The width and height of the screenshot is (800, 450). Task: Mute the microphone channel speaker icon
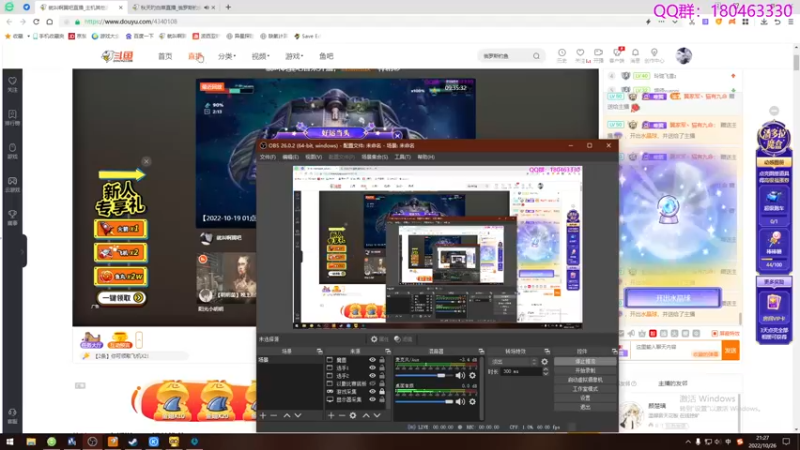[460, 376]
